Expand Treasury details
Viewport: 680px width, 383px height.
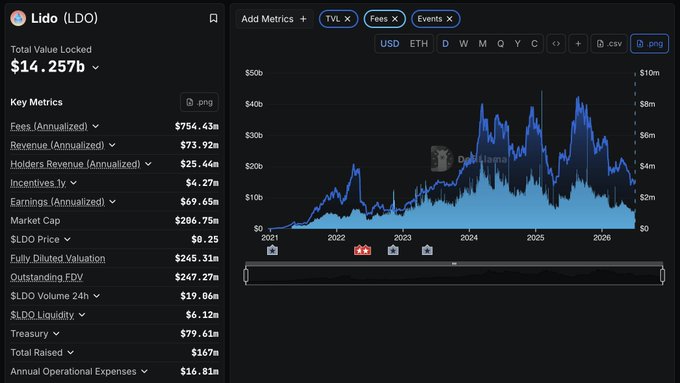click(56, 334)
